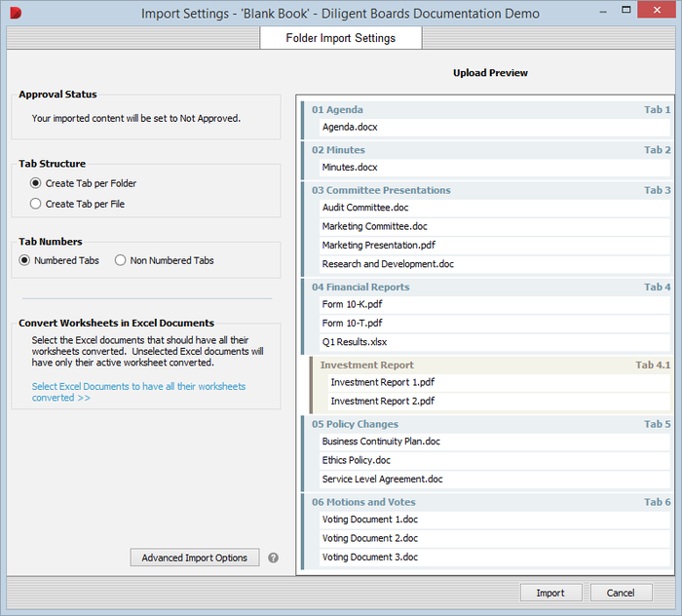This screenshot has height=616, width=682.
Task: Click the Diligent app logo icon
Action: (15, 13)
